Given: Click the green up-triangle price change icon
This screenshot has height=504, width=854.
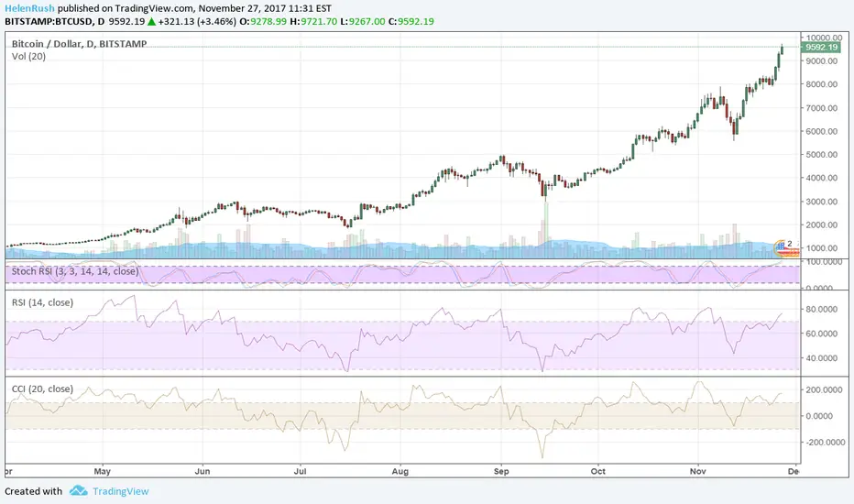Looking at the screenshot, I should point(151,22).
